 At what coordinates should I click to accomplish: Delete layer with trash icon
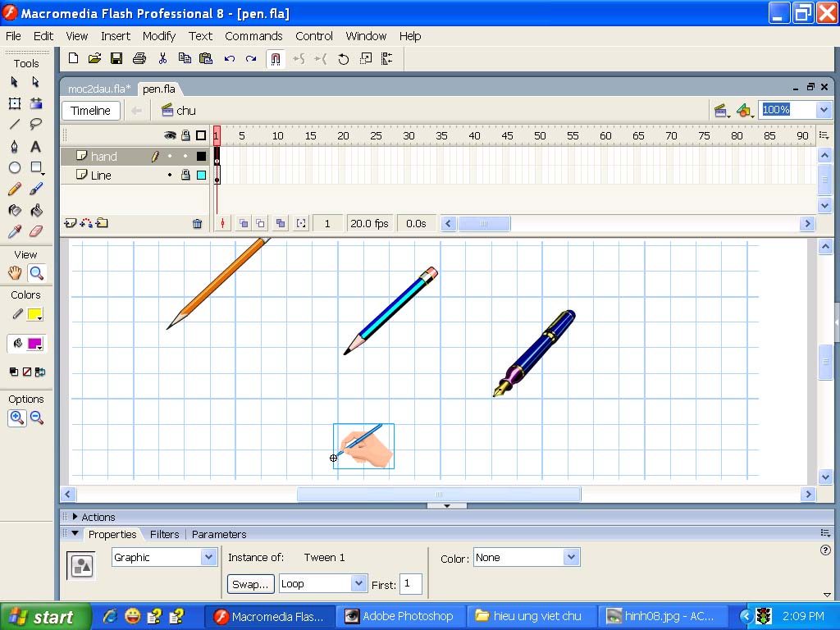click(x=197, y=223)
